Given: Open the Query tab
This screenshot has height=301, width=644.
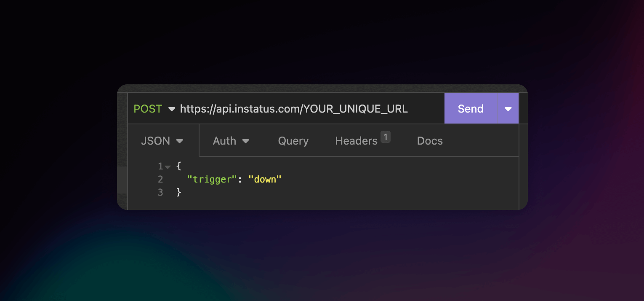Looking at the screenshot, I should [x=293, y=141].
